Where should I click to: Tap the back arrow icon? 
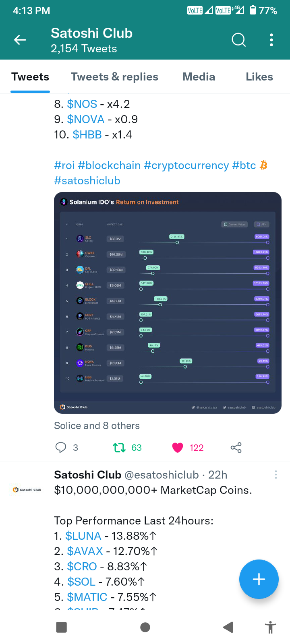pos(20,40)
